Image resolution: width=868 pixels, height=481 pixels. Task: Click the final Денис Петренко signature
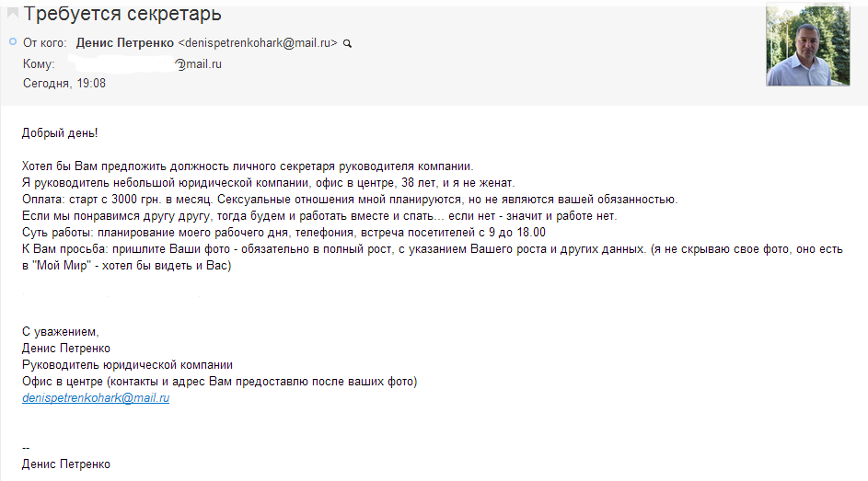pyautogui.click(x=66, y=464)
